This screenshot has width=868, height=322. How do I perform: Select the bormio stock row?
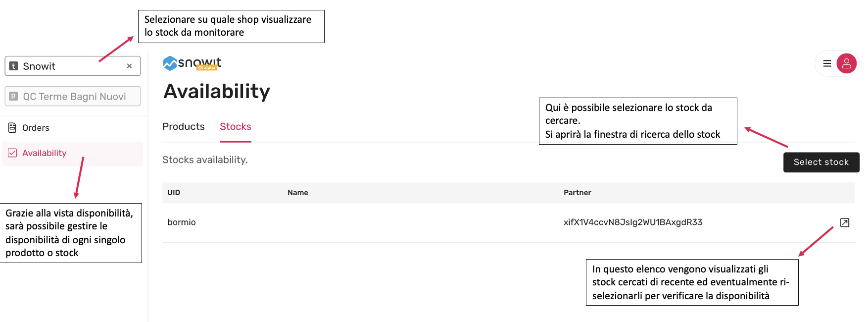(182, 222)
